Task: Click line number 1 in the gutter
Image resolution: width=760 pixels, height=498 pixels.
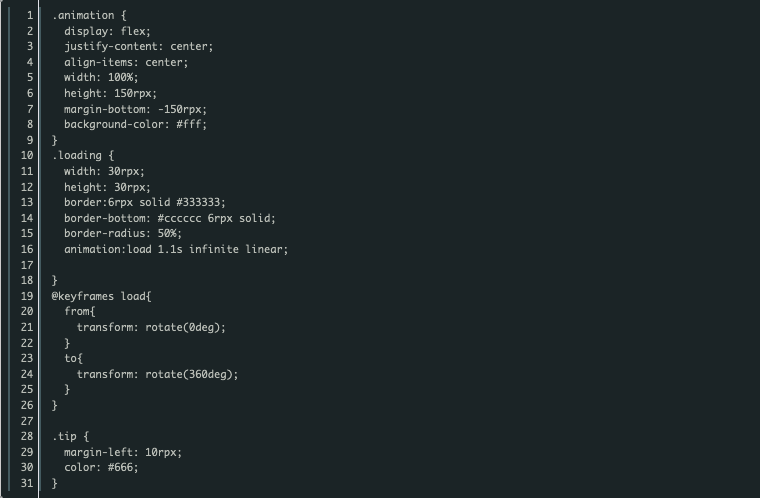Action: pos(30,16)
